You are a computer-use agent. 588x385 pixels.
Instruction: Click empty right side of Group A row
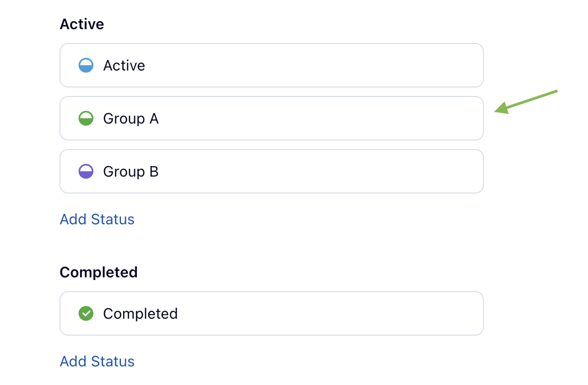click(371, 118)
